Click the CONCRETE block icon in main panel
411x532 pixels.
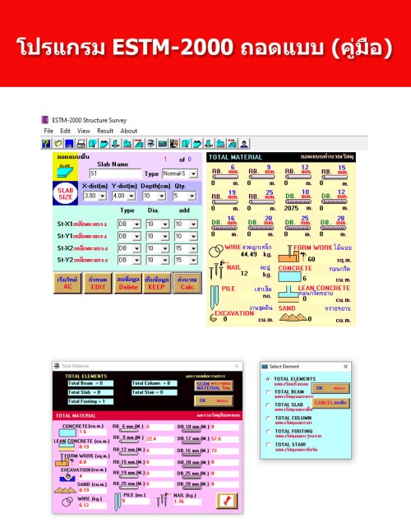pyautogui.click(x=289, y=277)
